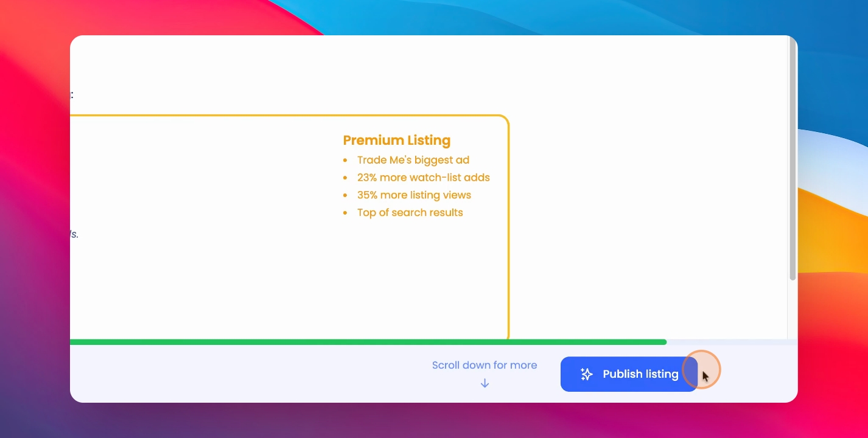This screenshot has width=868, height=438.
Task: Click the bullet dot before 23% more
Action: [345, 178]
